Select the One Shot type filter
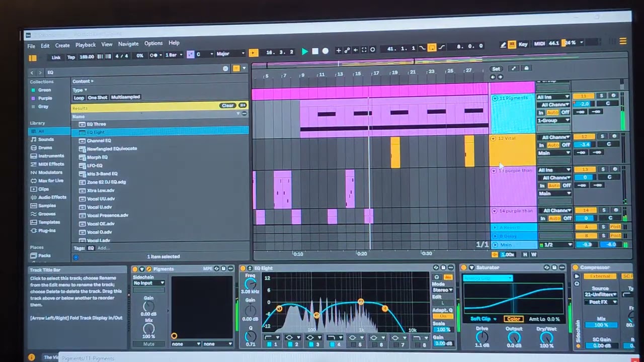Image resolution: width=644 pixels, height=362 pixels. [x=98, y=98]
